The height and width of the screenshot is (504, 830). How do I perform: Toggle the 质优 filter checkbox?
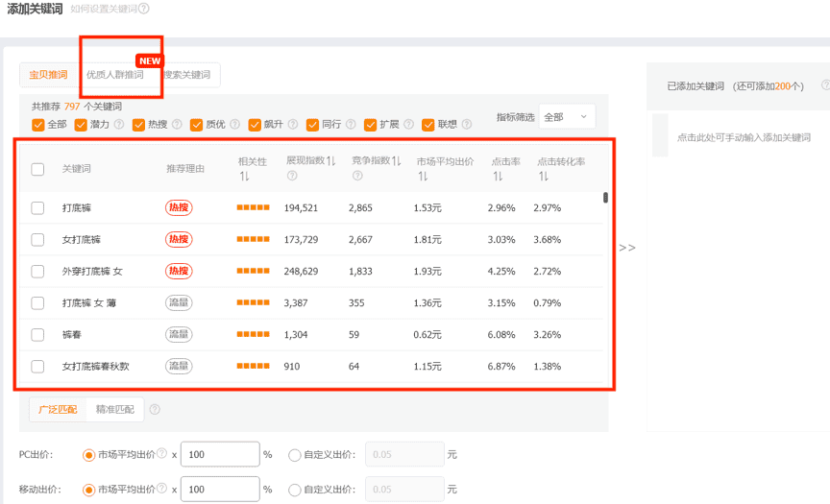pyautogui.click(x=196, y=124)
